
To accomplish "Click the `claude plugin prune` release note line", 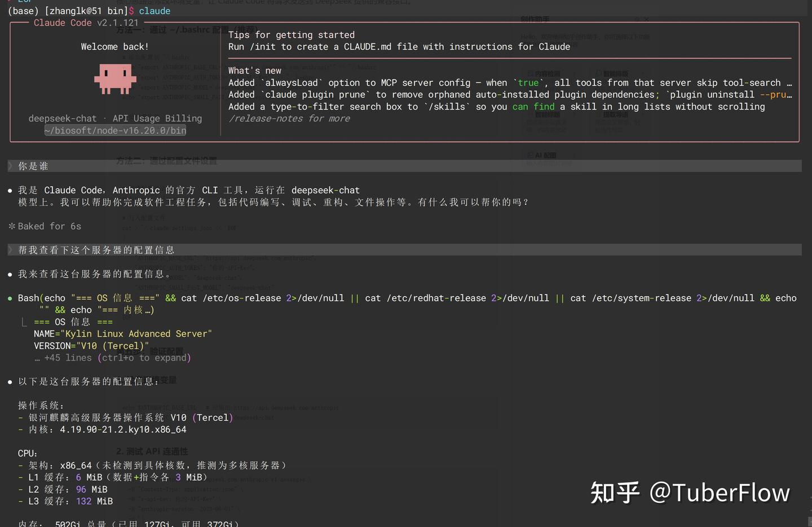I will (x=510, y=95).
